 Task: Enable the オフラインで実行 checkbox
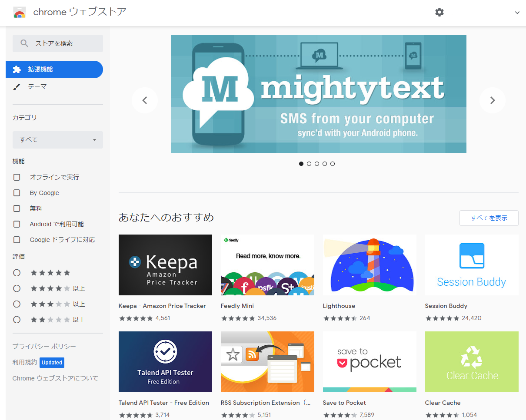click(17, 177)
